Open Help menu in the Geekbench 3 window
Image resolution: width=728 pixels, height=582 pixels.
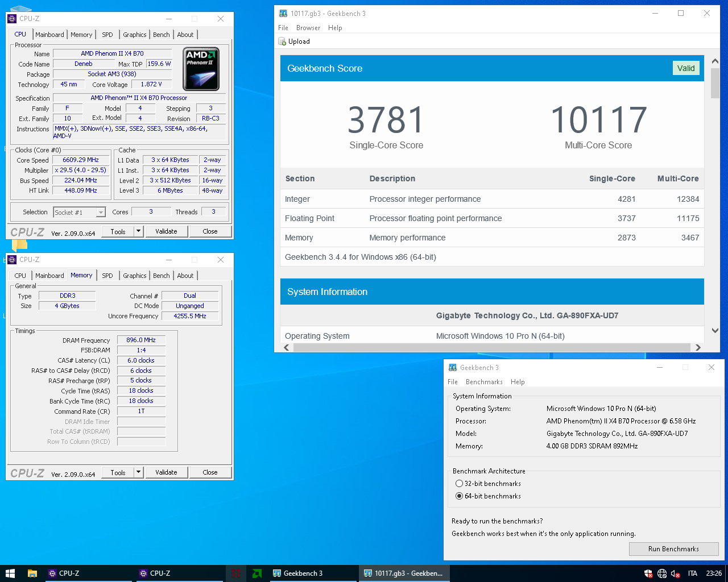pos(518,382)
